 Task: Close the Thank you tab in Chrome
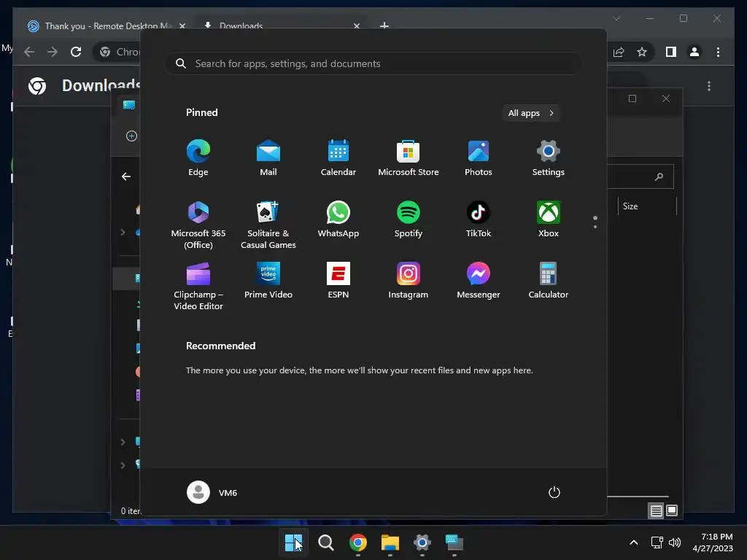pos(182,26)
